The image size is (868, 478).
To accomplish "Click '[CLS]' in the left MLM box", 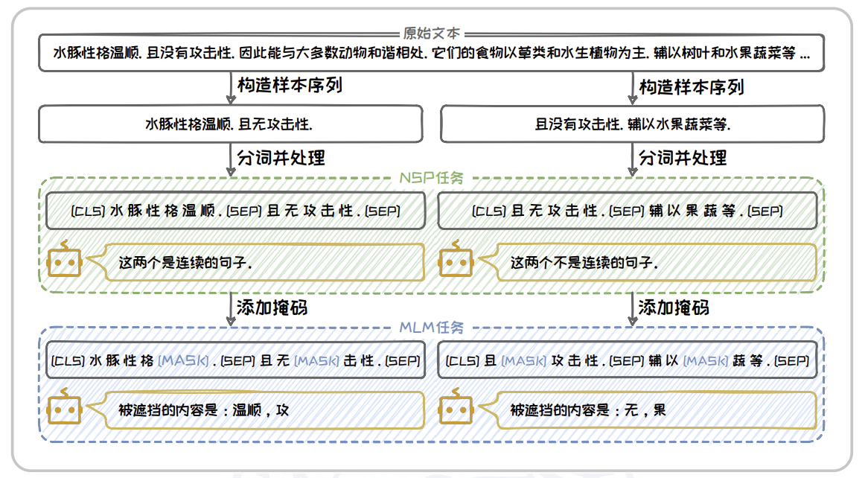I will [68, 360].
